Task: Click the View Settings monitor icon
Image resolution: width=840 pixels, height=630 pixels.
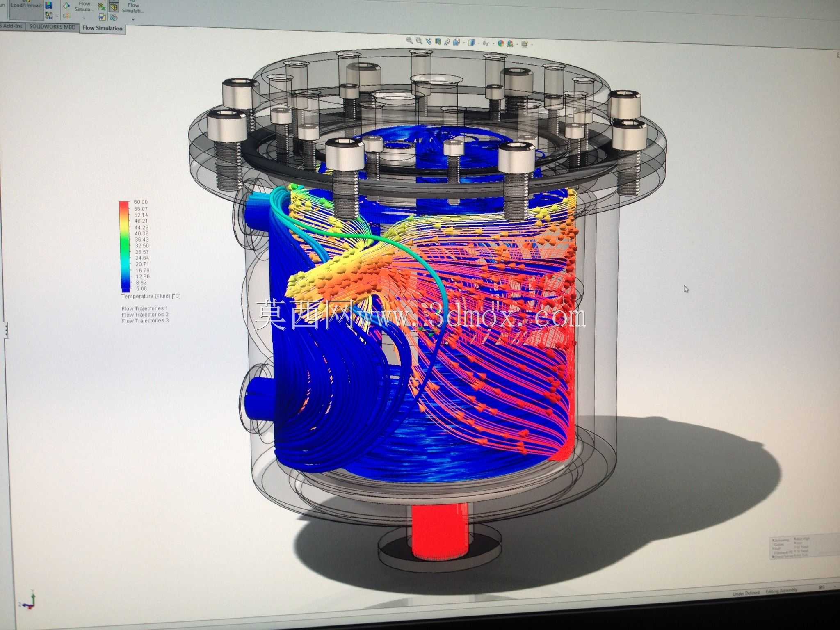Action: pos(525,44)
